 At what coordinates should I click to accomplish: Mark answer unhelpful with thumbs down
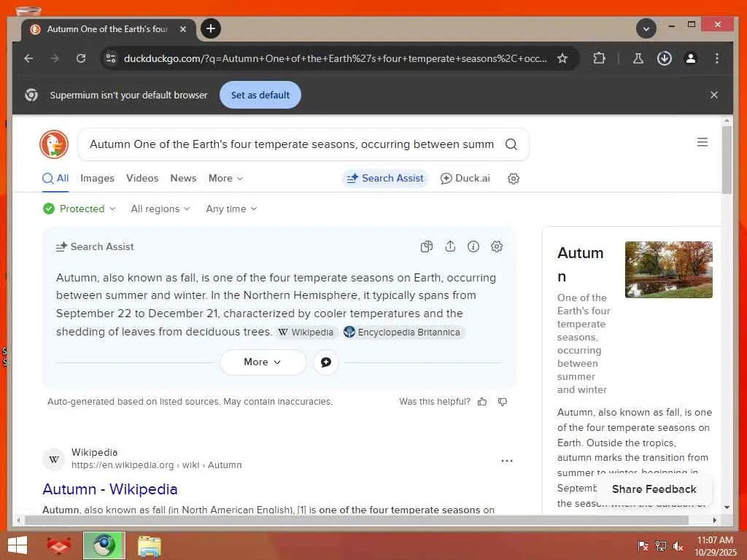[502, 402]
